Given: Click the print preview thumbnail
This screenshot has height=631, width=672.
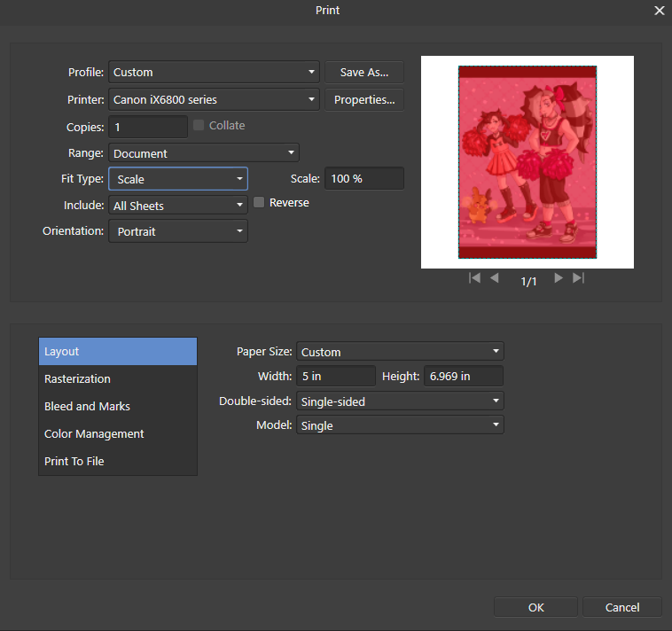Looking at the screenshot, I should click(527, 162).
